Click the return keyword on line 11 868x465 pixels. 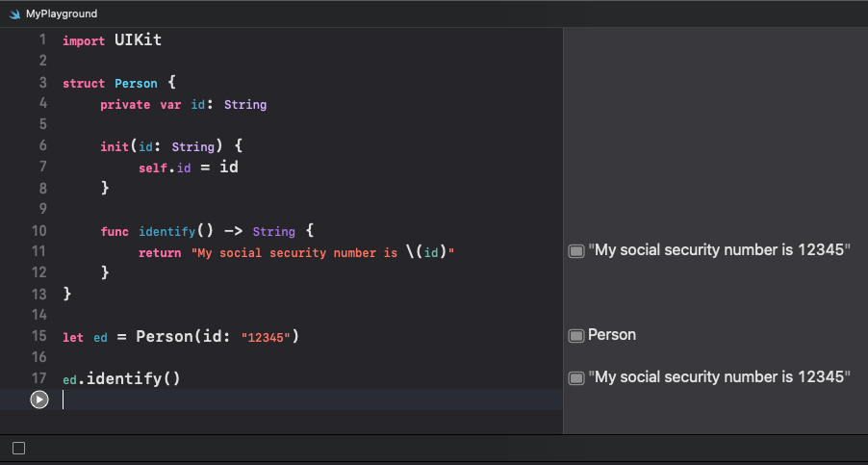point(160,253)
